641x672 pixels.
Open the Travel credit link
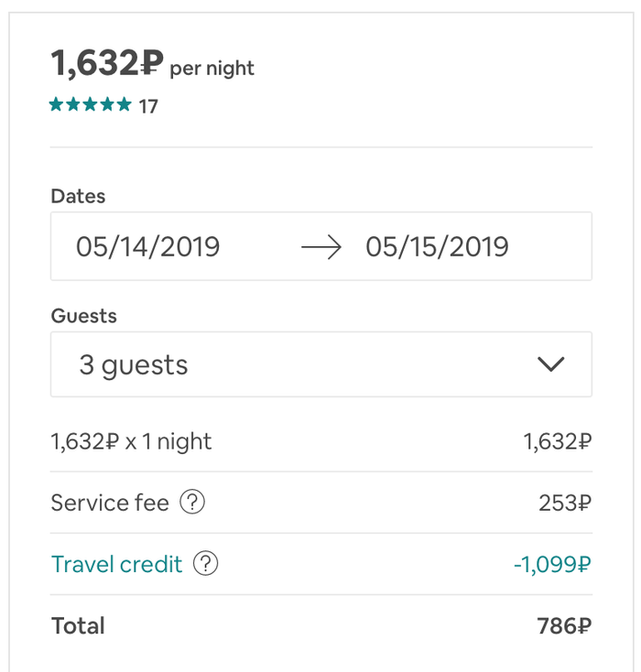coord(117,564)
